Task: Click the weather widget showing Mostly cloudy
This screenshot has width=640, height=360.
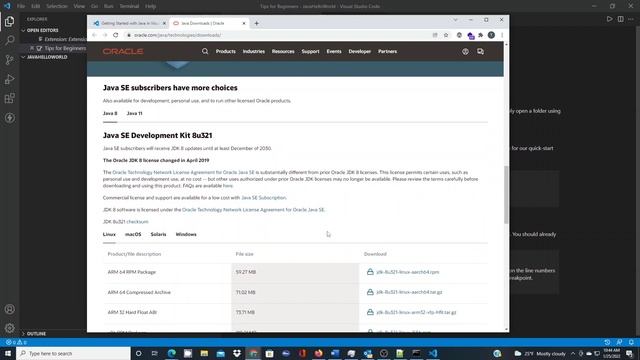Action: pos(540,353)
